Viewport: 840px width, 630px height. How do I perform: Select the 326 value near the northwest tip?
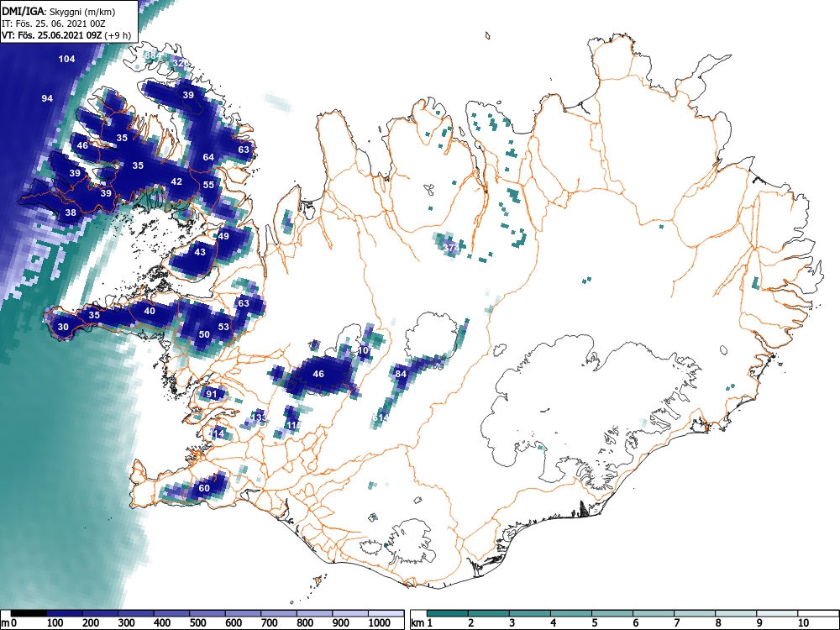(x=181, y=63)
